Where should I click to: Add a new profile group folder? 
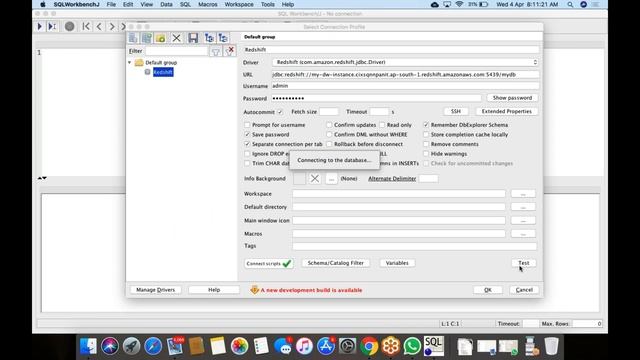pyautogui.click(x=160, y=38)
